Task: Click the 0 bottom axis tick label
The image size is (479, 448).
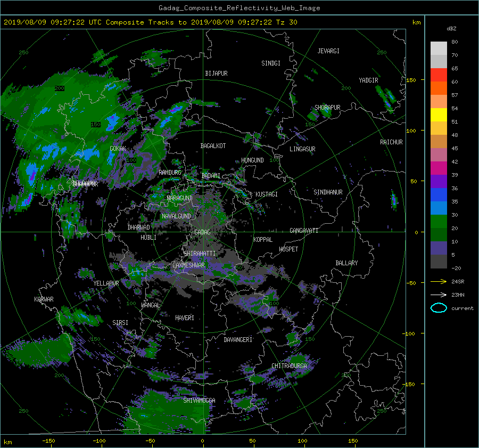Action: pos(202,441)
